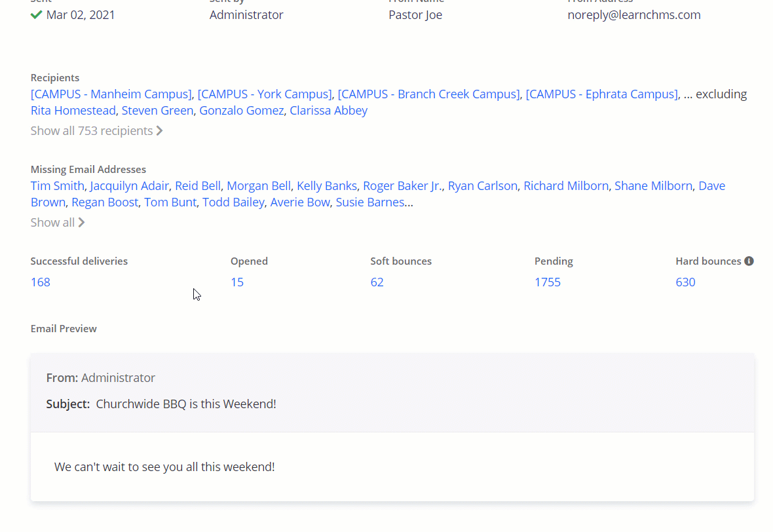Open the Manheim Campus recipient link
This screenshot has width=773, height=532.
[x=111, y=94]
